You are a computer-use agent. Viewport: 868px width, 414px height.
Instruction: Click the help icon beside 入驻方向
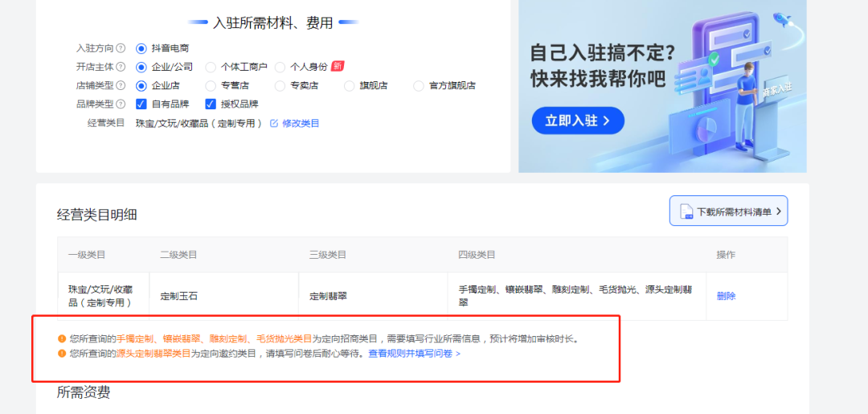pos(121,48)
